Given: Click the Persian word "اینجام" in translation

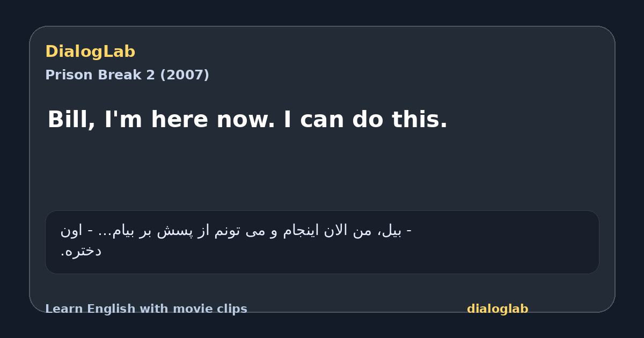Looking at the screenshot, I should point(300,231).
